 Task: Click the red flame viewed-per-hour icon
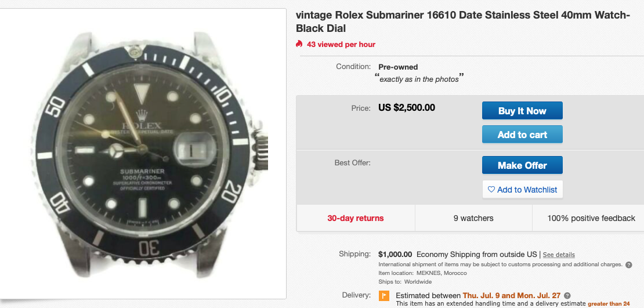pyautogui.click(x=299, y=44)
